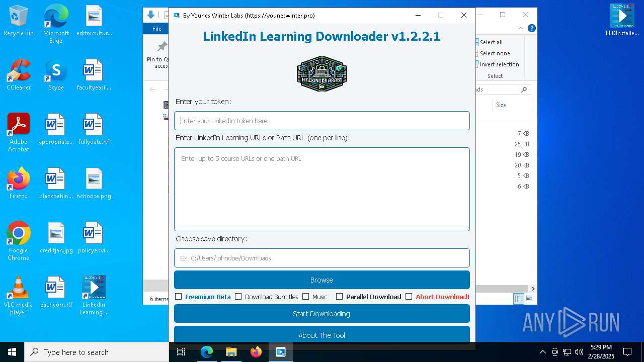Image resolution: width=644 pixels, height=362 pixels.
Task: Click the Size column header in Explorer
Action: pyautogui.click(x=512, y=105)
